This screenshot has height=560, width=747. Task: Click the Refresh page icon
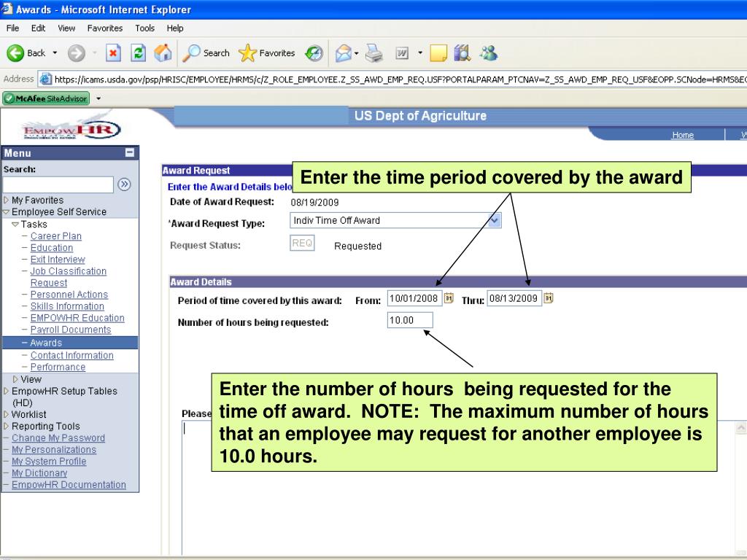(x=139, y=52)
